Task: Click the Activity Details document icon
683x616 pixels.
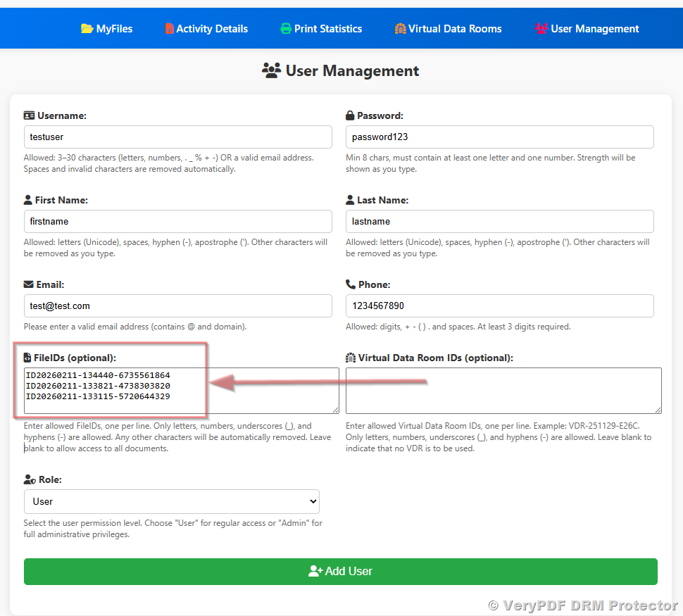Action: point(169,29)
